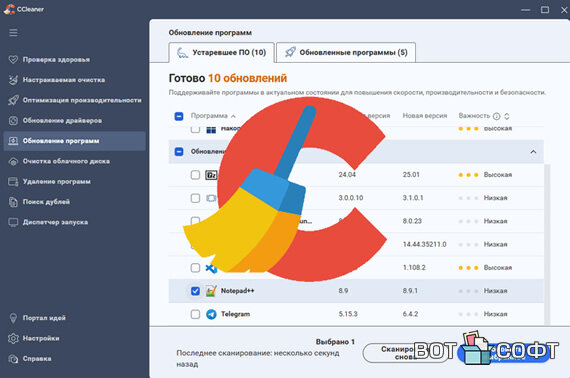Select the Telegram row name

[x=236, y=314]
